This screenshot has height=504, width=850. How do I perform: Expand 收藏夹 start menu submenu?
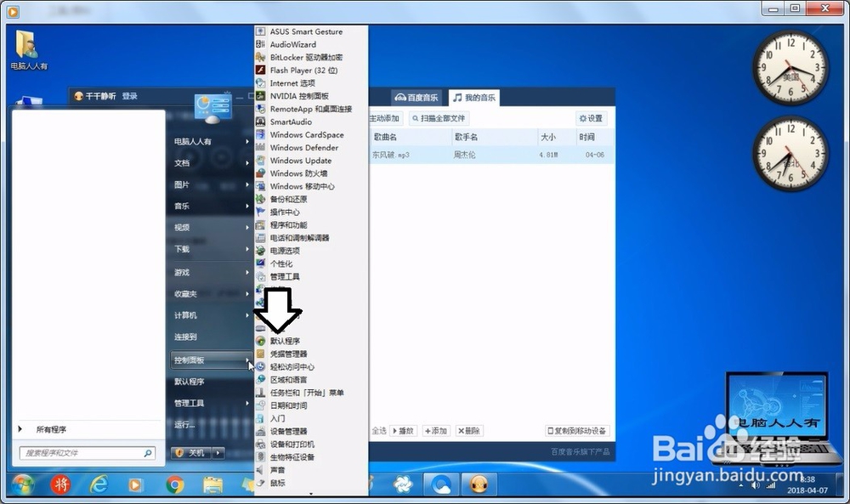(212, 294)
